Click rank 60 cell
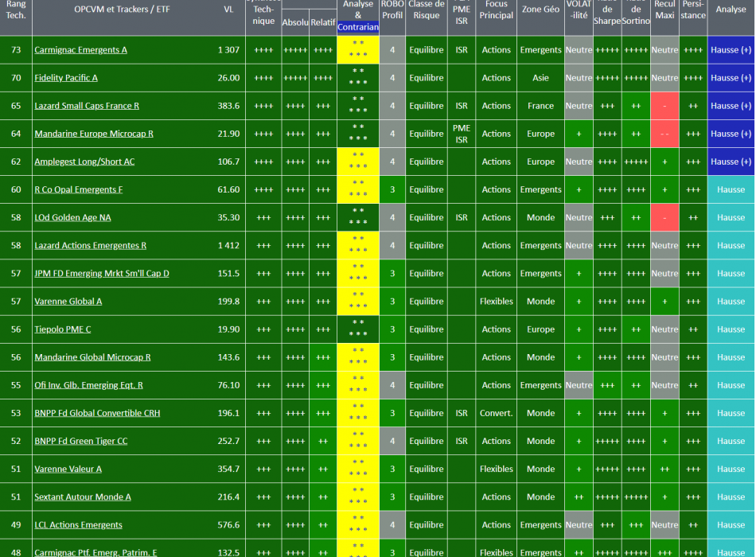The height and width of the screenshot is (557, 756). tap(16, 189)
